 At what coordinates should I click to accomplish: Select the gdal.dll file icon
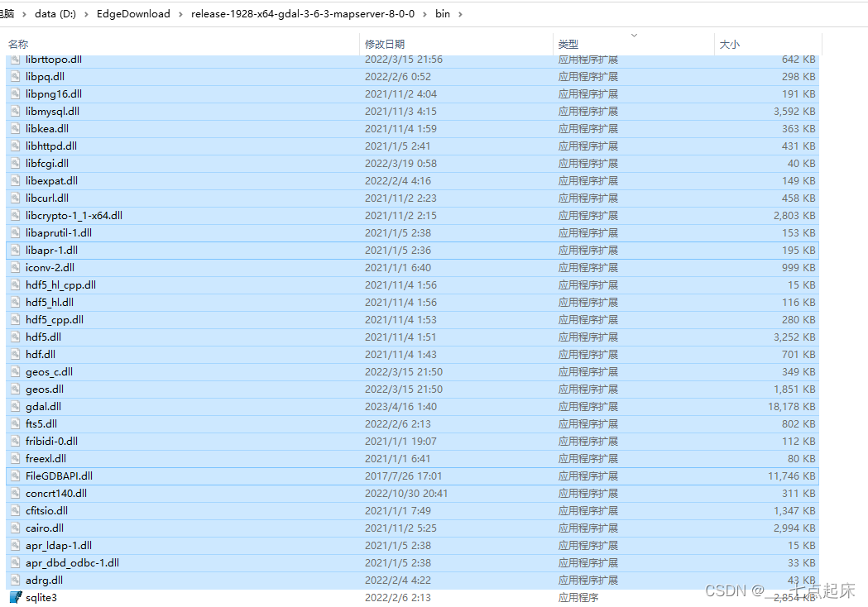click(14, 406)
